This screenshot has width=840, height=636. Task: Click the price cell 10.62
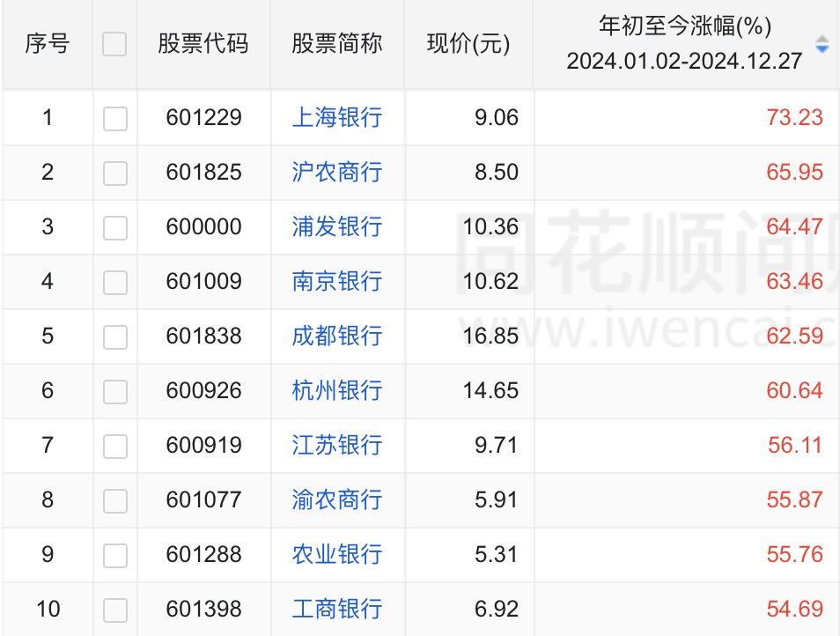(x=490, y=281)
